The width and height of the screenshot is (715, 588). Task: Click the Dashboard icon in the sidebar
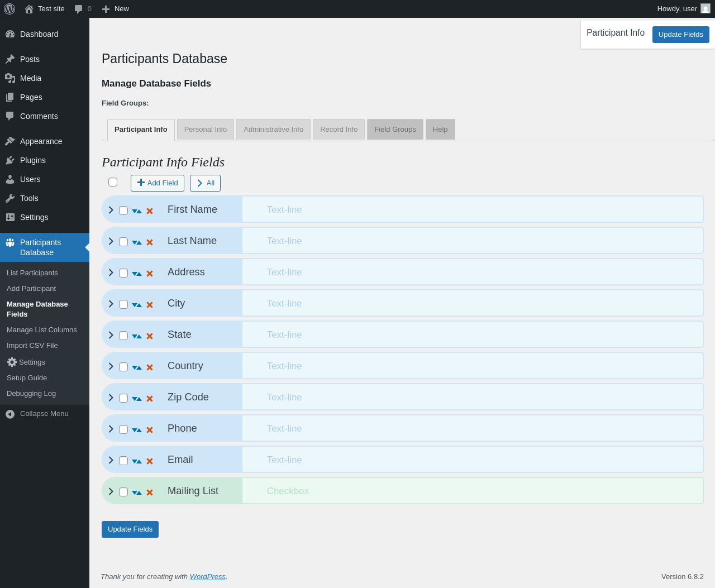point(10,34)
